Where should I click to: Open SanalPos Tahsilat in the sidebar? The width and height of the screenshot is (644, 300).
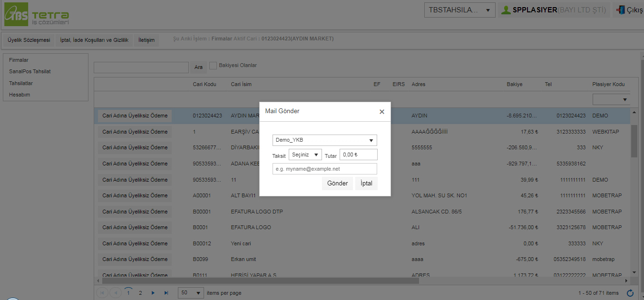point(30,72)
